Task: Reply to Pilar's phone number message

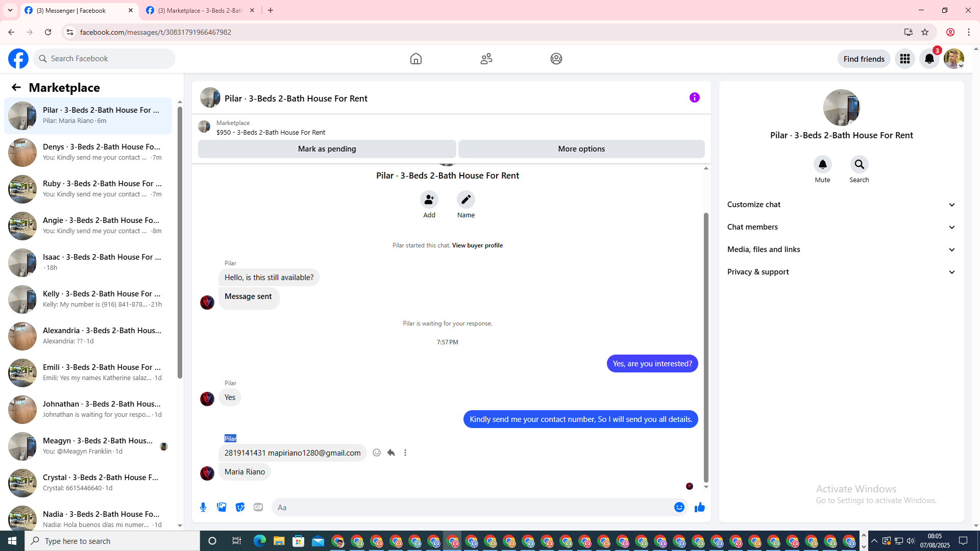Action: (x=391, y=453)
